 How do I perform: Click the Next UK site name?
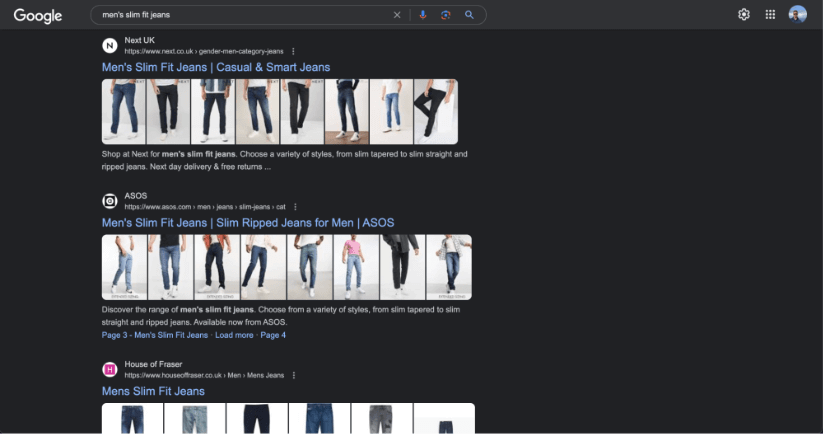pyautogui.click(x=140, y=40)
